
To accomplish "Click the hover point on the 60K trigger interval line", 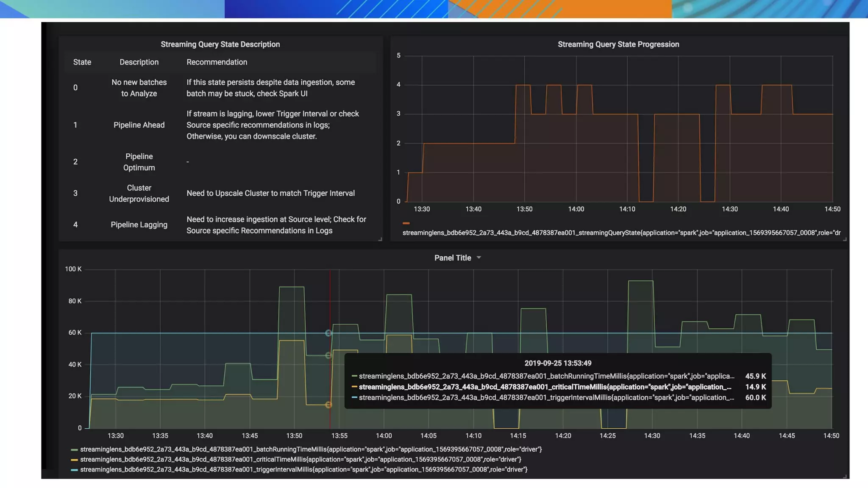I will point(328,333).
